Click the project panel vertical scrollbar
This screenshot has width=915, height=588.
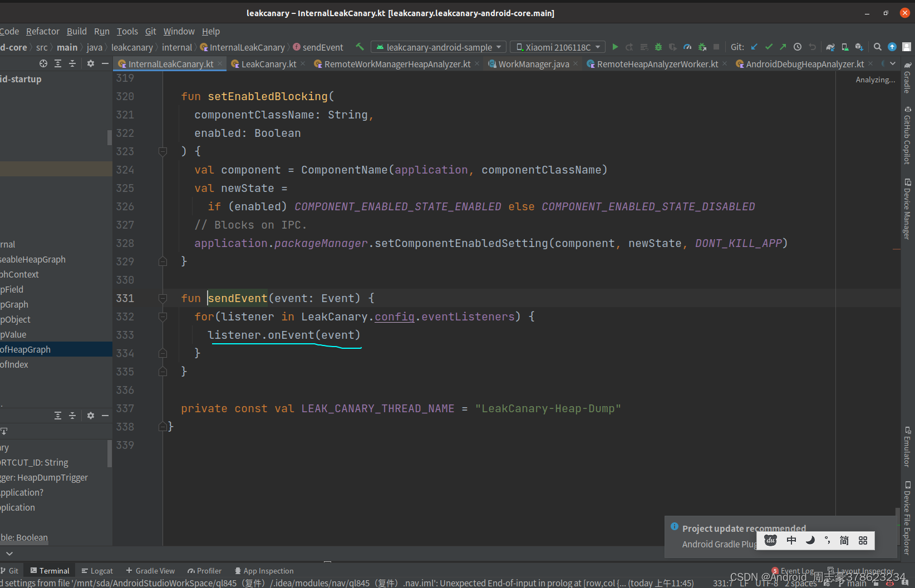coord(110,137)
